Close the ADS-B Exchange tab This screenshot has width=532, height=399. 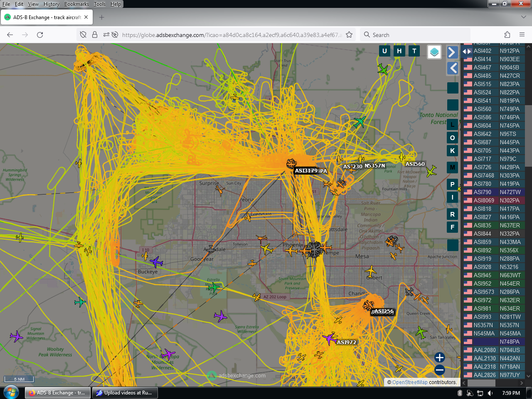(x=86, y=17)
